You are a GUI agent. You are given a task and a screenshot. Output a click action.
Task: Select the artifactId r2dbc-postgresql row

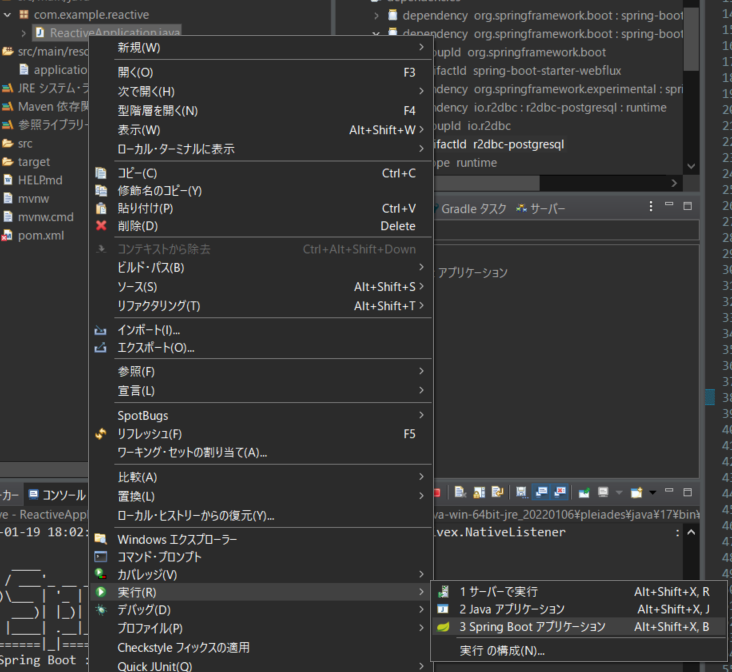coord(498,144)
